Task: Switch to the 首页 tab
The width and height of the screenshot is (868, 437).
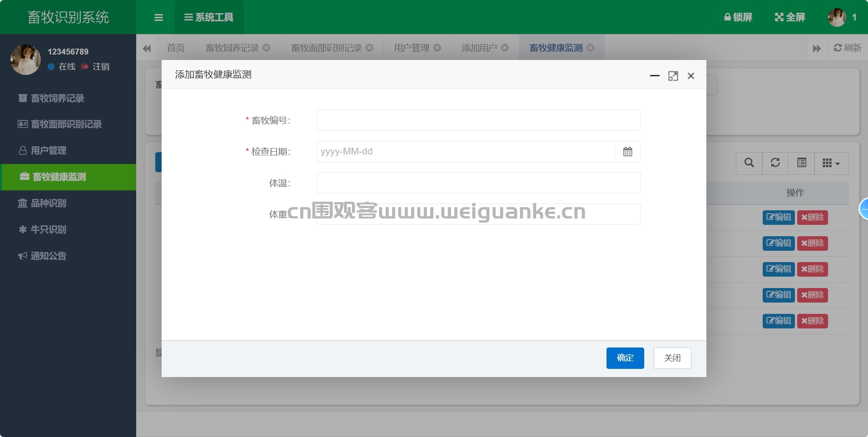Action: [x=176, y=48]
